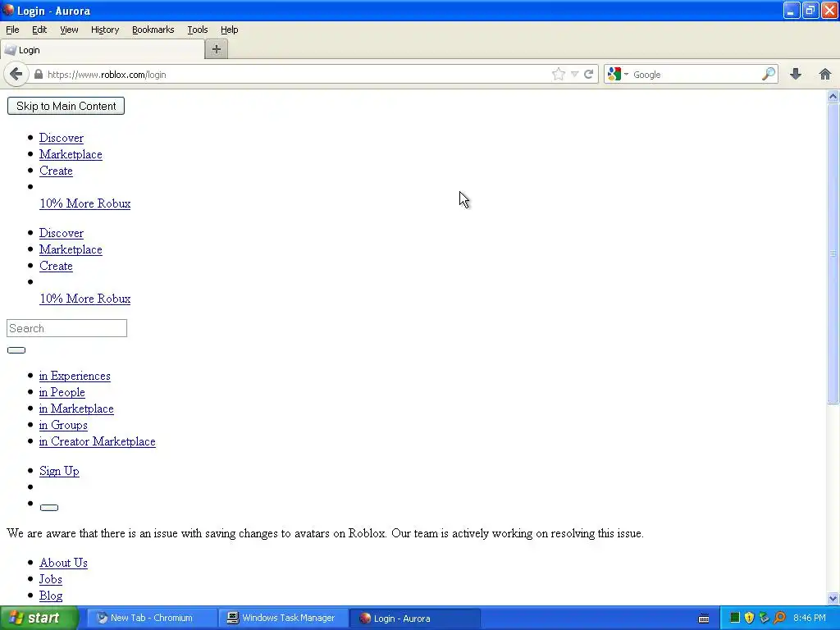Click the keyboard icon in taskbar

coord(704,619)
